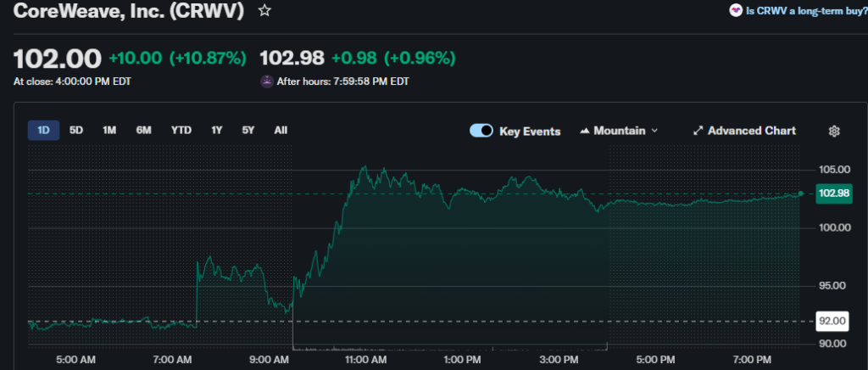Select the YTD chart range
The width and height of the screenshot is (868, 370).
[x=181, y=130]
